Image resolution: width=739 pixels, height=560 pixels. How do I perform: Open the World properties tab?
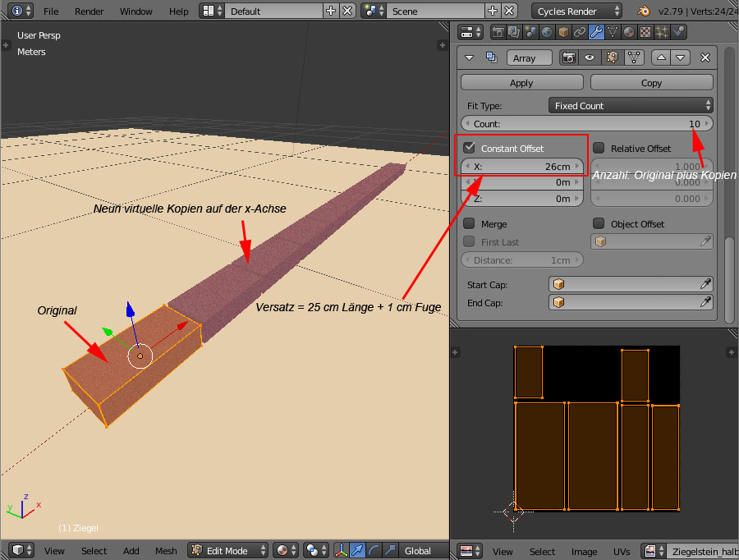coord(546,33)
